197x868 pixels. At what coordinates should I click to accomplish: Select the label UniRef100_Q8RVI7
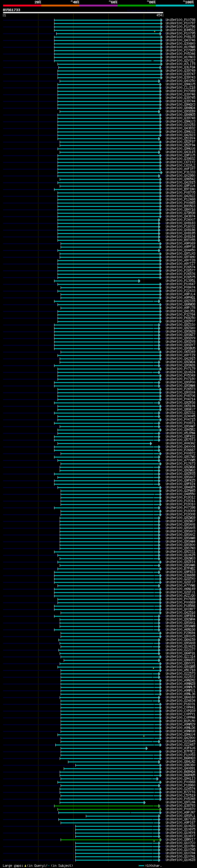tap(180, 840)
